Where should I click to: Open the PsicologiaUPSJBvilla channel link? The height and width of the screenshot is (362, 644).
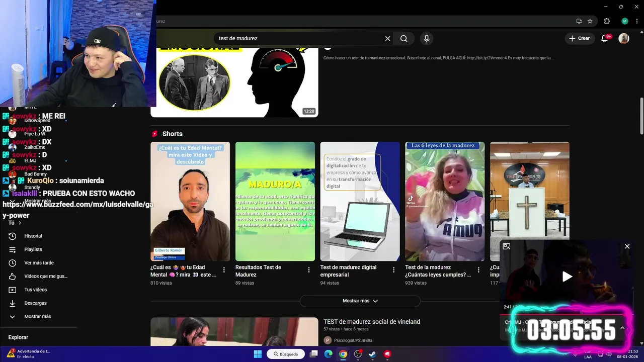tap(353, 340)
